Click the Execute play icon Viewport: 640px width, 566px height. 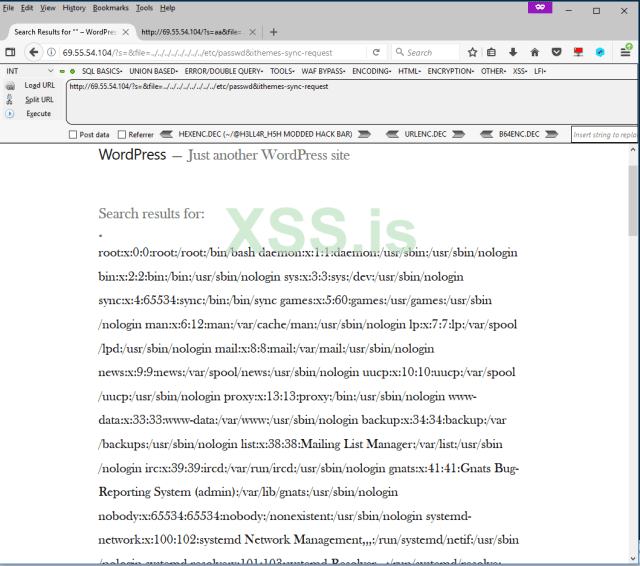coord(10,113)
